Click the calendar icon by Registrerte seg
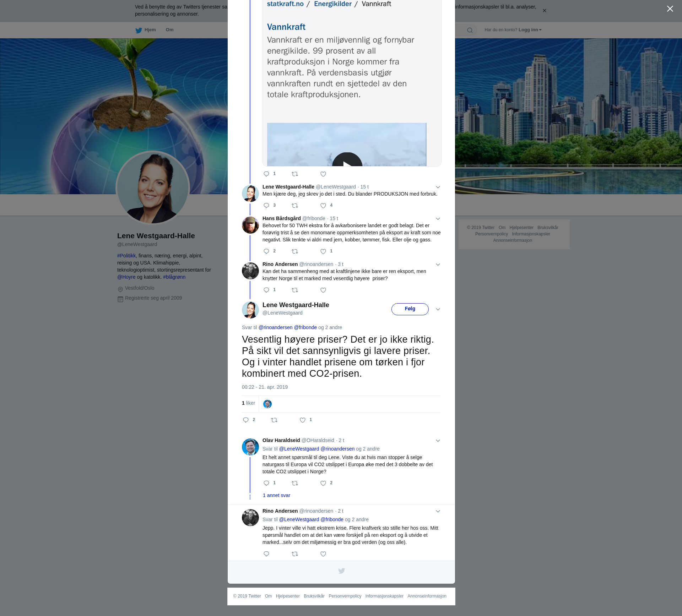682x616 pixels. 120,299
